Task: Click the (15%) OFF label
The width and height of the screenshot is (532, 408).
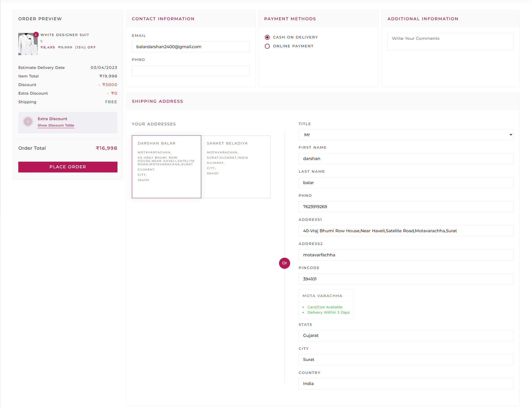Action: 86,47
